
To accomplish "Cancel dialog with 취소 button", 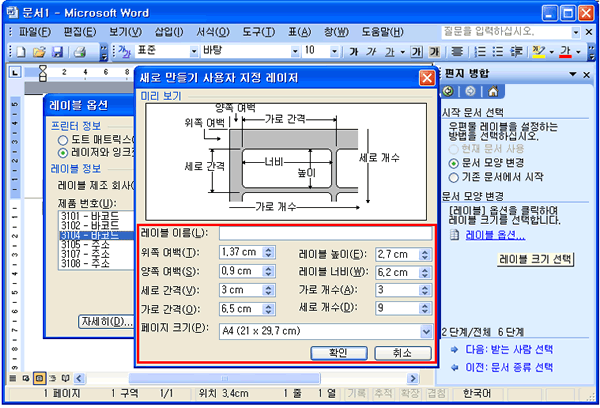I will pos(403,353).
